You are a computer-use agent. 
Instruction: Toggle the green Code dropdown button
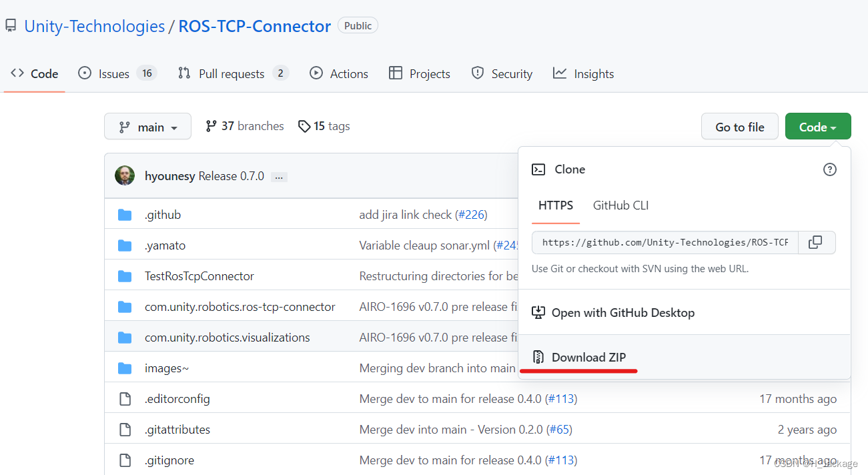tap(818, 127)
